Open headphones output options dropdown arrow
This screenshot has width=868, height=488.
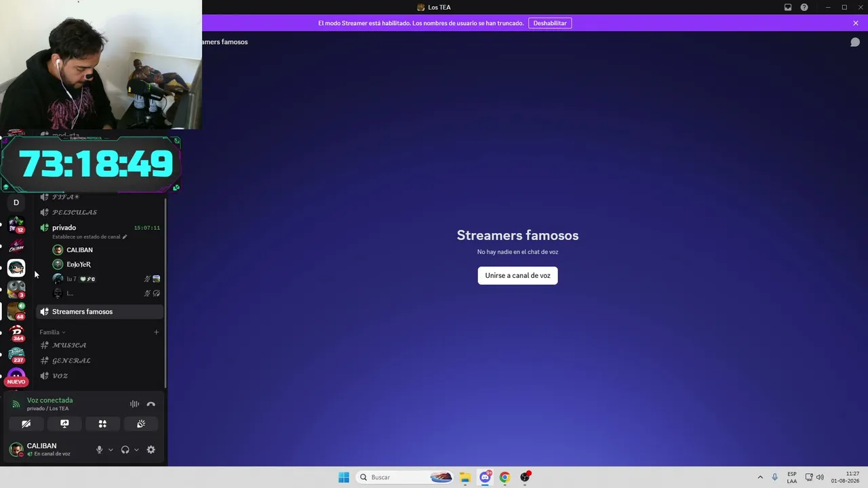(x=136, y=449)
